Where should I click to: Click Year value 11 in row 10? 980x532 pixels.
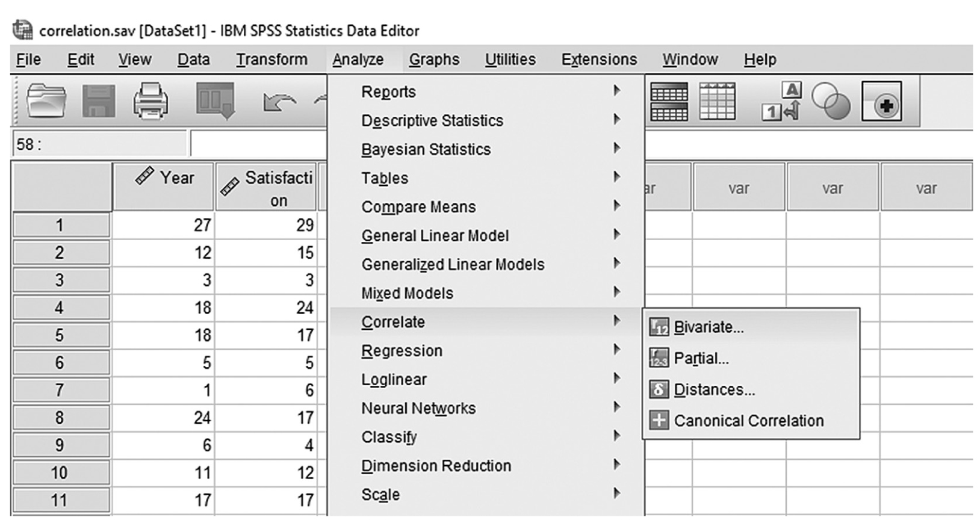click(x=163, y=473)
